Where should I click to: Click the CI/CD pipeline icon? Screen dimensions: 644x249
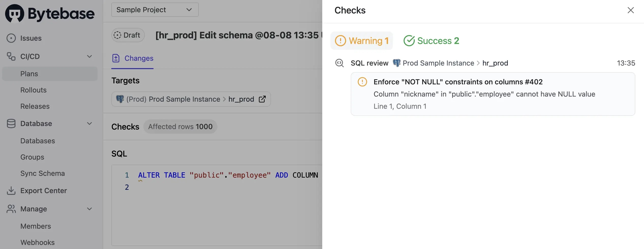click(x=11, y=56)
